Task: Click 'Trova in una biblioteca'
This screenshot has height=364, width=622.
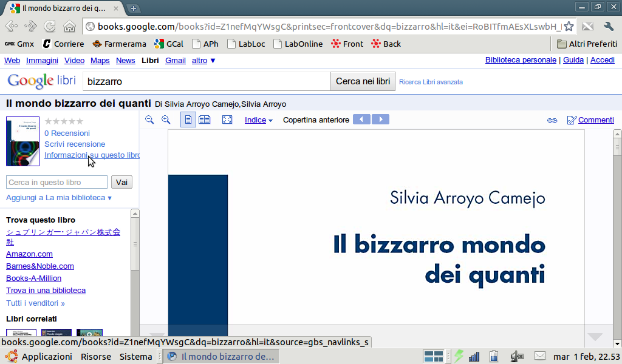Action: click(46, 291)
